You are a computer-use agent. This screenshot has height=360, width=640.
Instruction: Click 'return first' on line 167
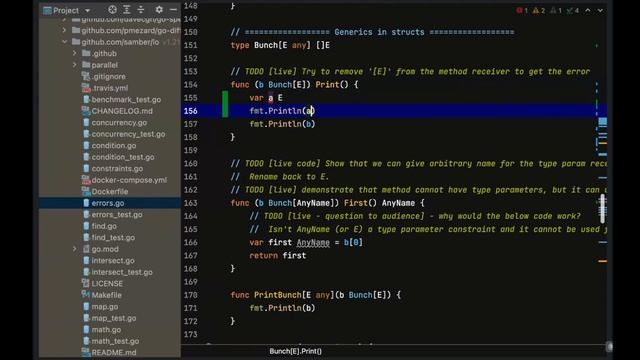278,256
